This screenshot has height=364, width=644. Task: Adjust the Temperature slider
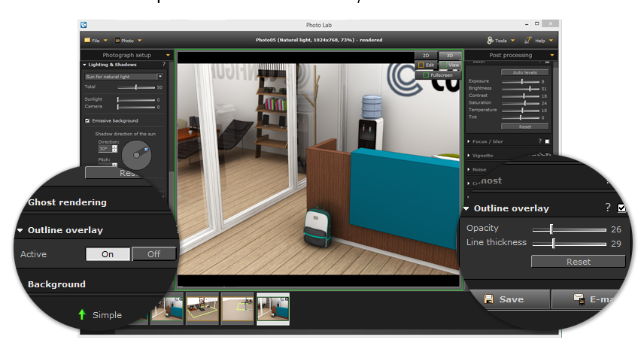pos(521,111)
